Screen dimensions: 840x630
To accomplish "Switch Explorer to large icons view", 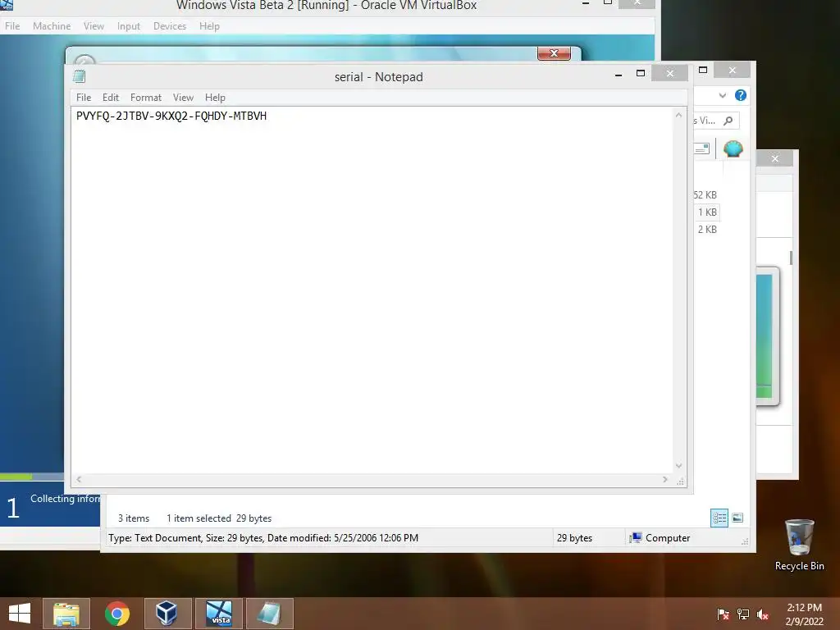I will pyautogui.click(x=737, y=518).
